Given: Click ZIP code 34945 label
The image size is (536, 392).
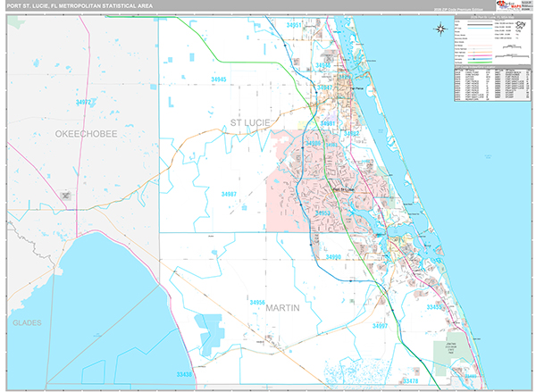Looking at the screenshot, I should tap(218, 79).
